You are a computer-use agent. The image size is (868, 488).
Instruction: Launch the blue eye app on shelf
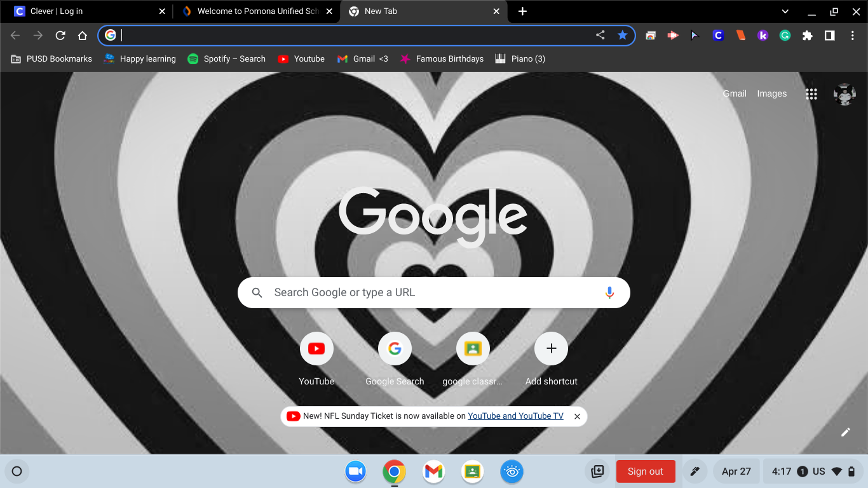click(512, 471)
